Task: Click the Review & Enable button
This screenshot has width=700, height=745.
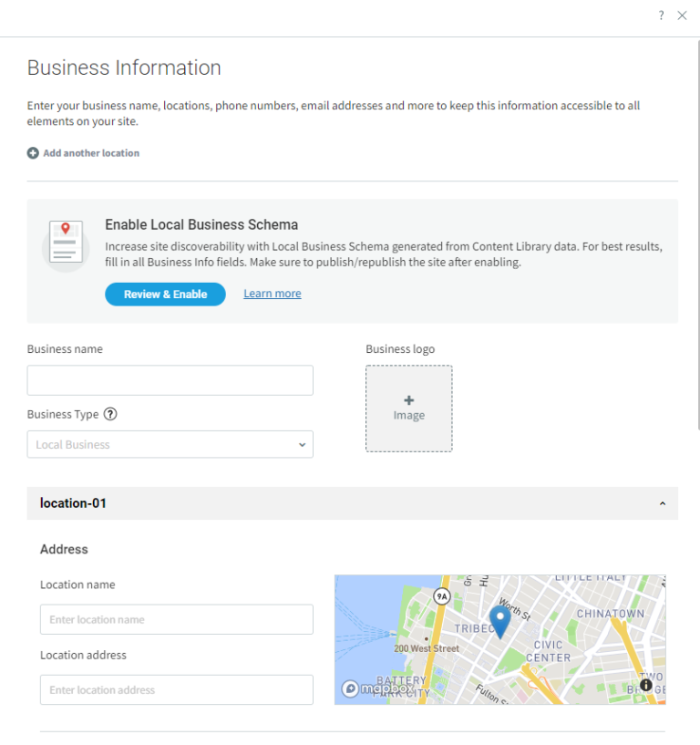Action: (x=165, y=294)
